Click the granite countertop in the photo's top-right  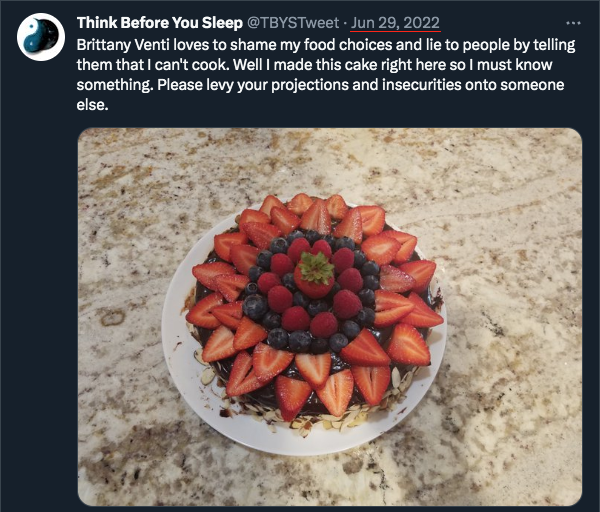[520, 180]
